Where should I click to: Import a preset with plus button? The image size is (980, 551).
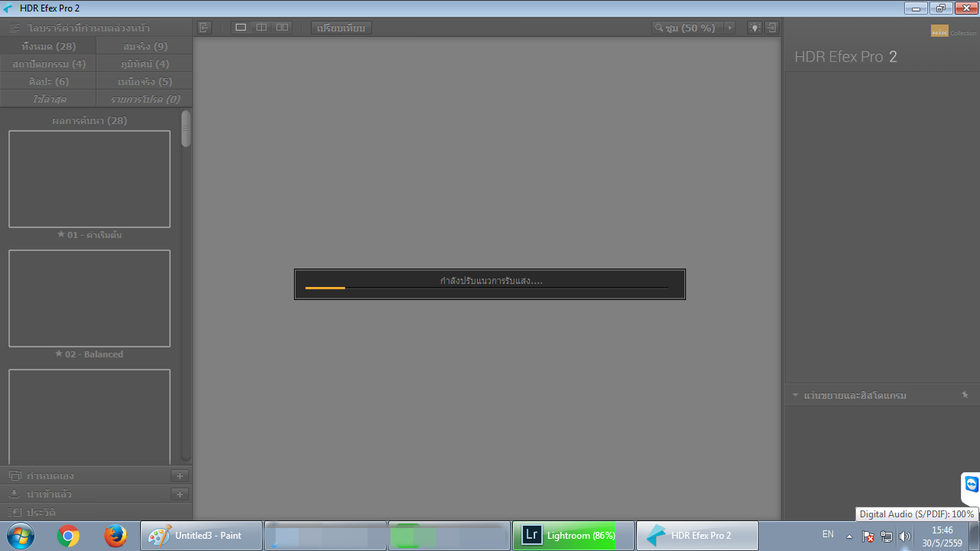point(179,494)
